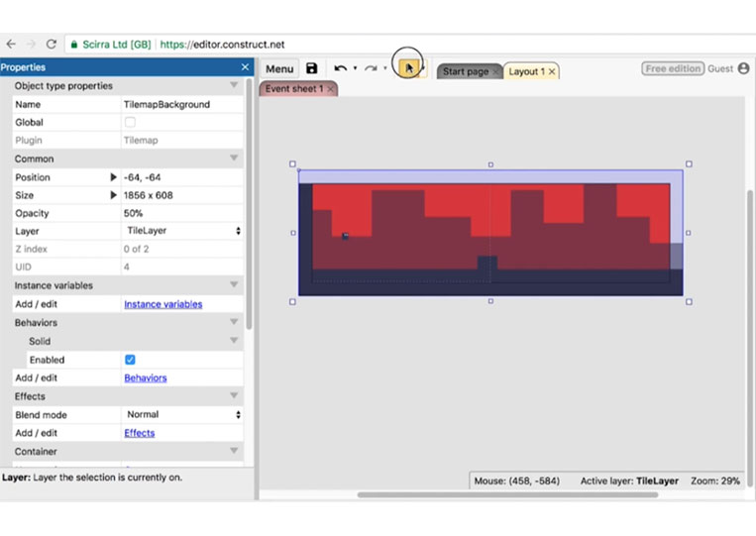Close the Event sheet 1 tab
Viewport: 756px width, 536px height.
coord(330,89)
